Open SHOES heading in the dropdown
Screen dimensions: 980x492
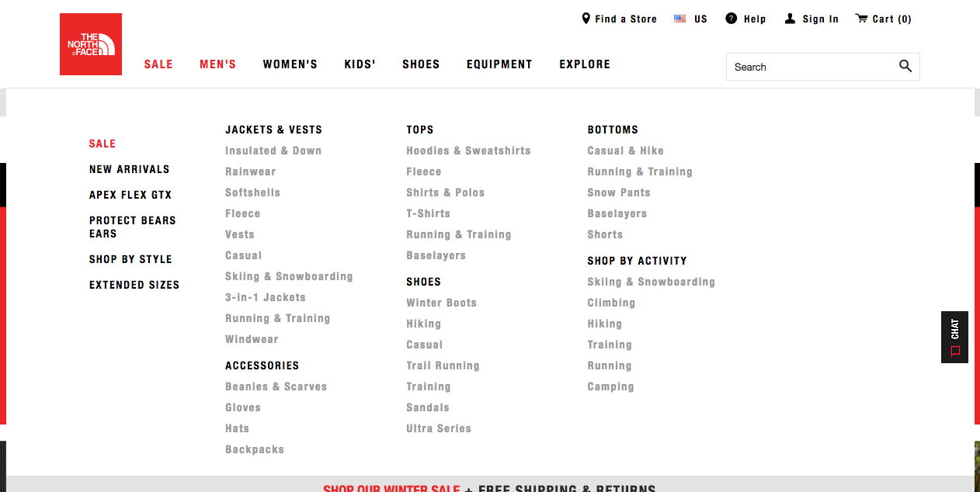coord(423,282)
